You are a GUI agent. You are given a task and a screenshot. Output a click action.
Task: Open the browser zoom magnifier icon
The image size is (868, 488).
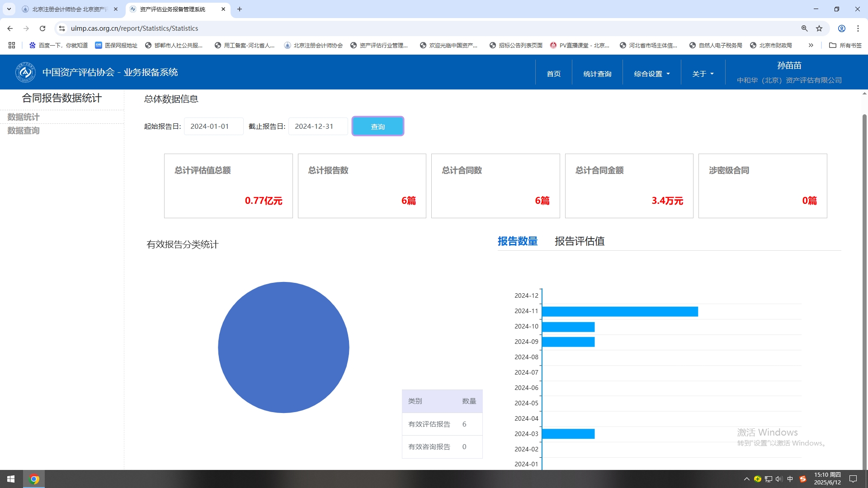coord(805,28)
